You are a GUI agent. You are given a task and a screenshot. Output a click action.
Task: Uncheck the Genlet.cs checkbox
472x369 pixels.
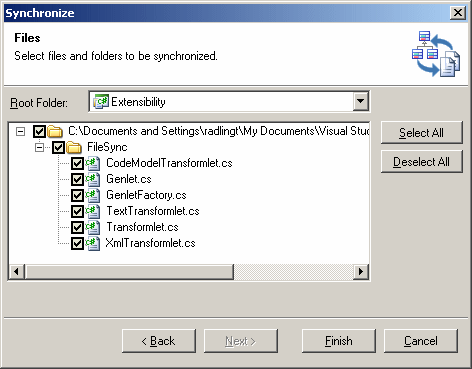pos(77,179)
